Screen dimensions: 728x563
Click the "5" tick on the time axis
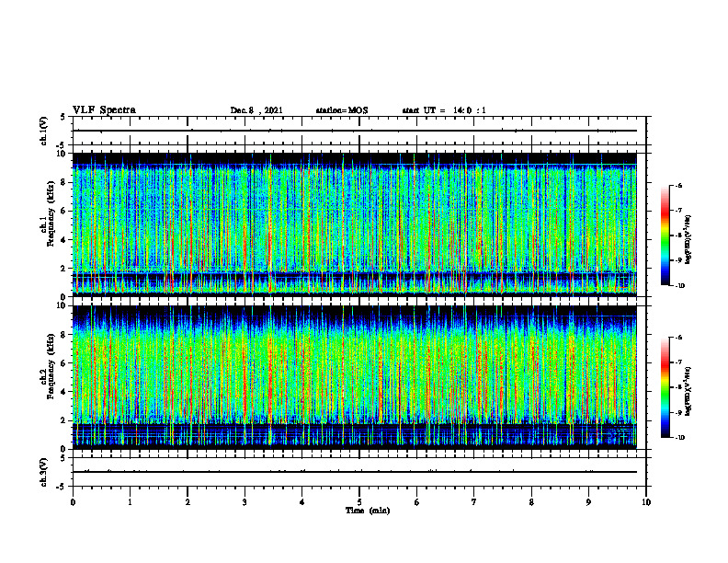tap(359, 502)
